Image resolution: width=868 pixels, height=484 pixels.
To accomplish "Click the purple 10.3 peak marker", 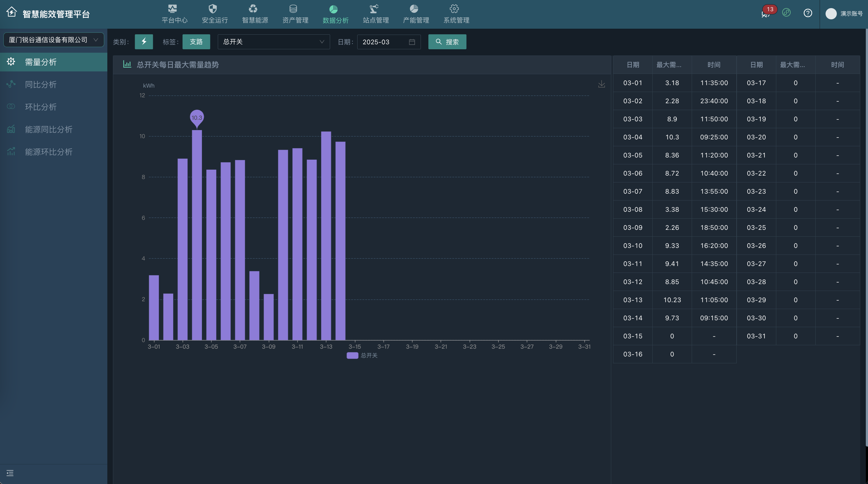I will [x=197, y=118].
